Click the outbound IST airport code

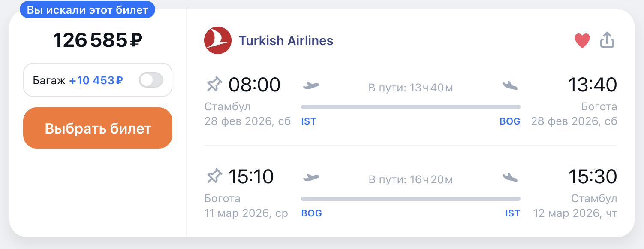pyautogui.click(x=308, y=121)
